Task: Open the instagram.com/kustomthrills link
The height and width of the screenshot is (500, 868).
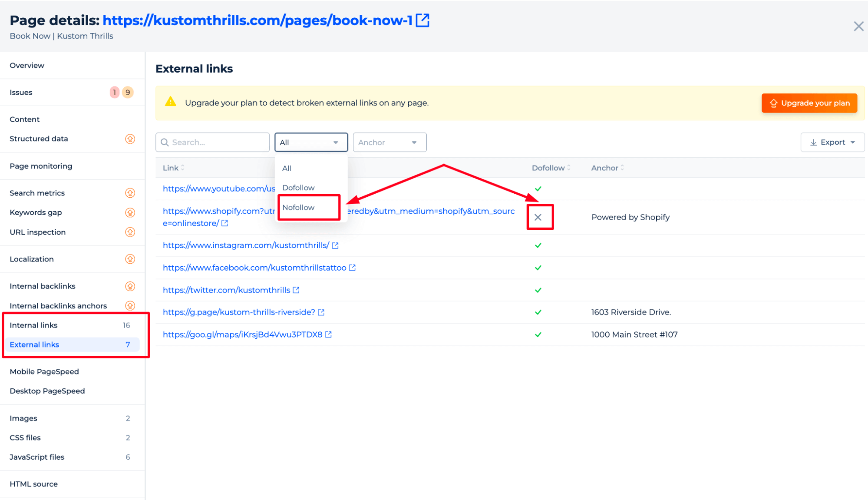Action: click(246, 245)
